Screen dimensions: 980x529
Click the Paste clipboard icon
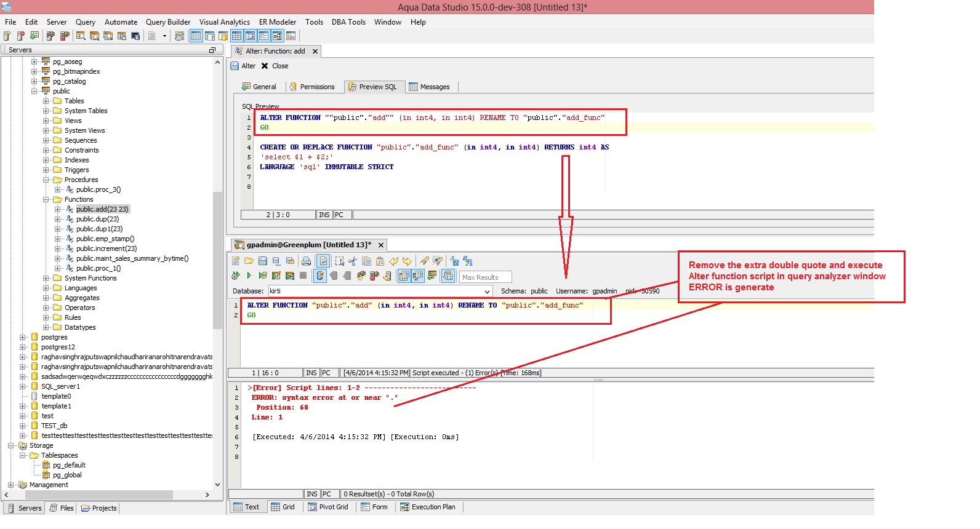pyautogui.click(x=380, y=261)
